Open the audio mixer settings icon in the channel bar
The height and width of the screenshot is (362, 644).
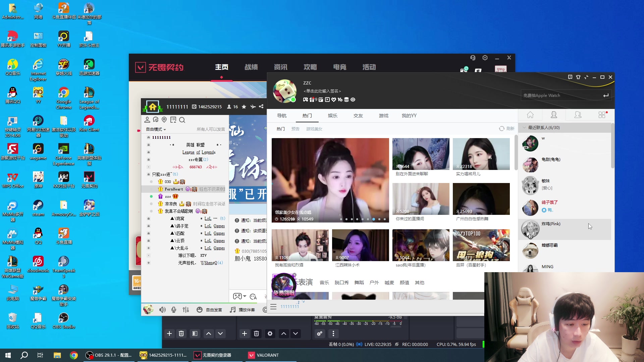(186, 310)
